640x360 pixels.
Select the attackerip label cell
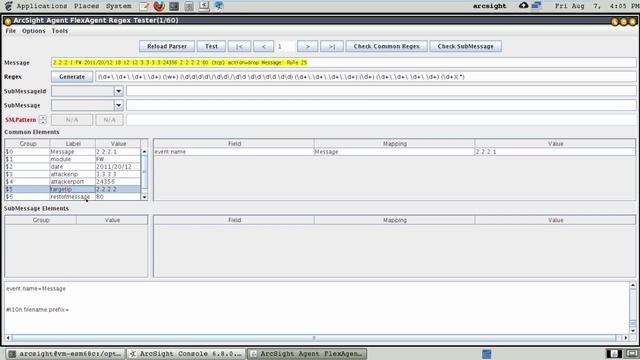pos(73,174)
